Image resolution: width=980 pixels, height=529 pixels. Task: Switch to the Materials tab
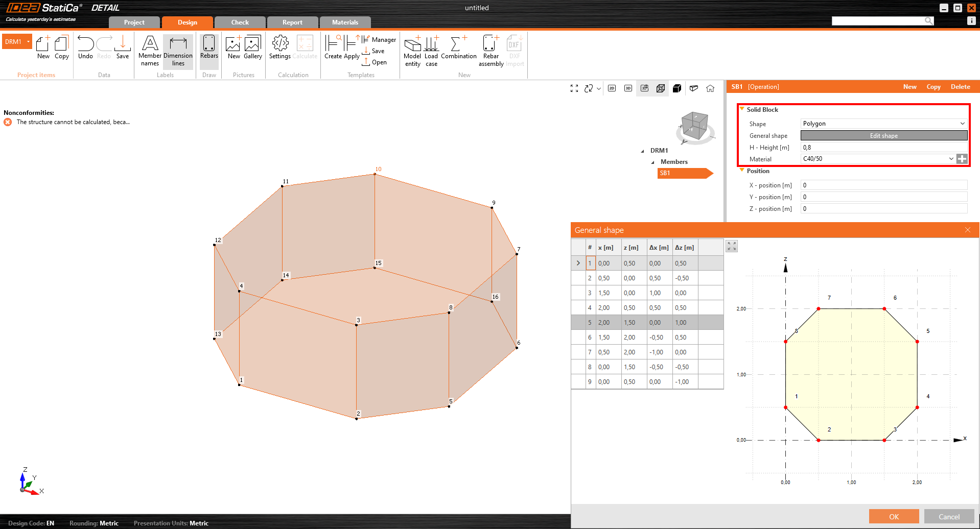click(x=345, y=22)
